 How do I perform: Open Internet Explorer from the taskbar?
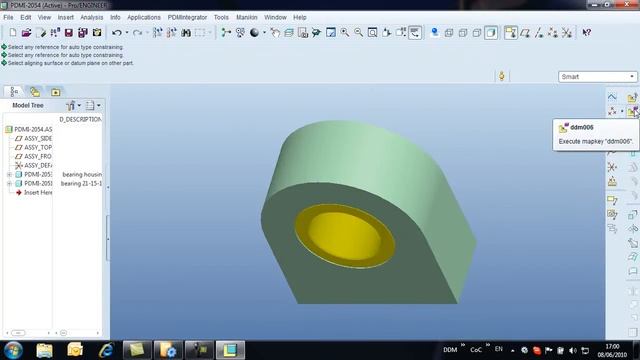click(x=106, y=350)
